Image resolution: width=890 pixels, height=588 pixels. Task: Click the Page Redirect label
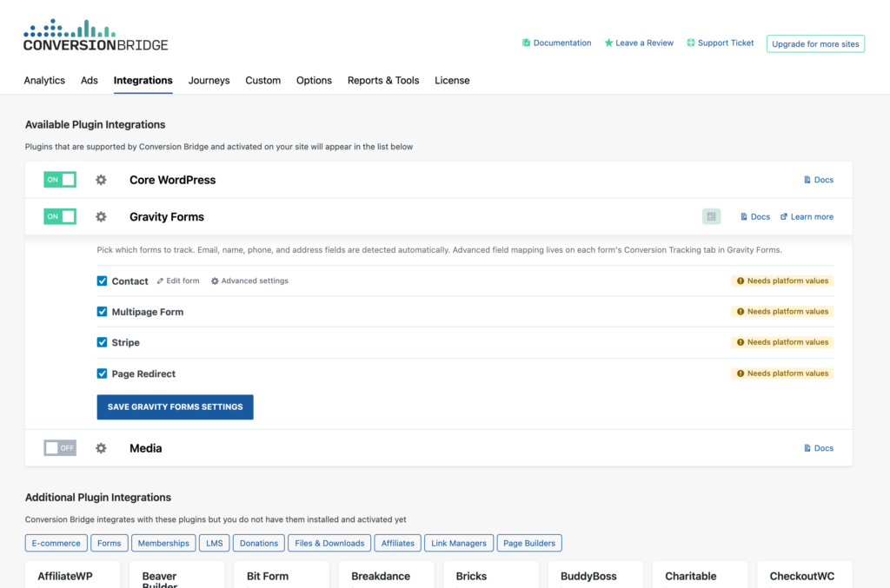click(143, 373)
